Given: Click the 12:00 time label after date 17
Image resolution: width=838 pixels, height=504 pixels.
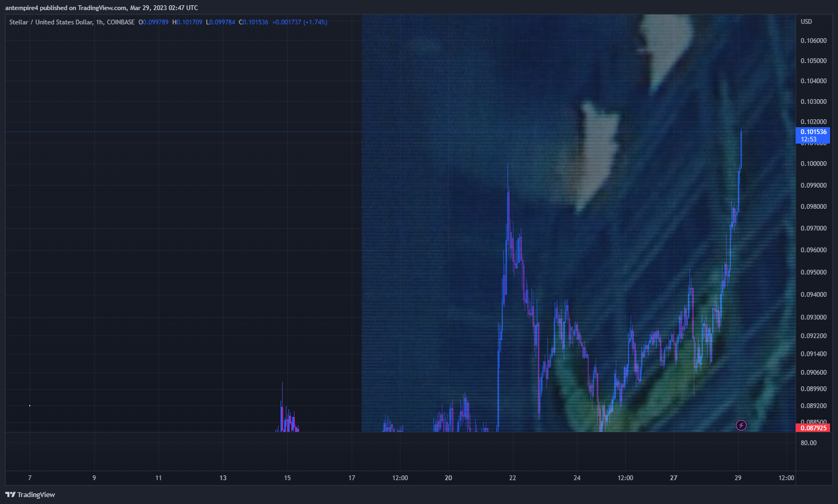Looking at the screenshot, I should [400, 478].
